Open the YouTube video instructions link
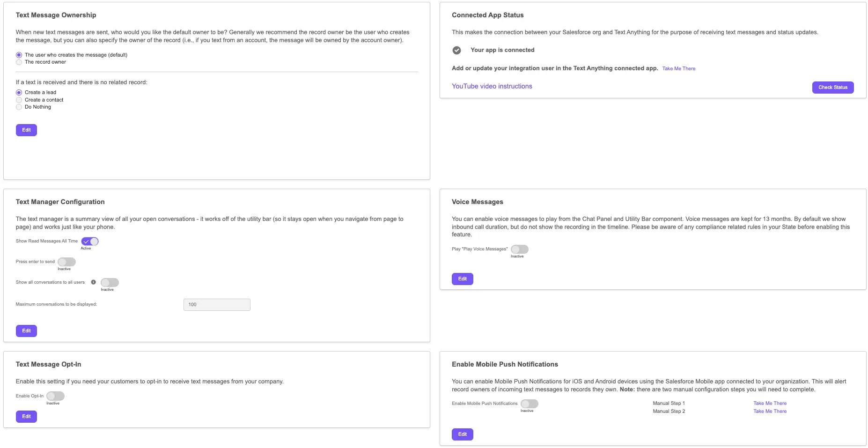The image size is (868, 448). 492,86
